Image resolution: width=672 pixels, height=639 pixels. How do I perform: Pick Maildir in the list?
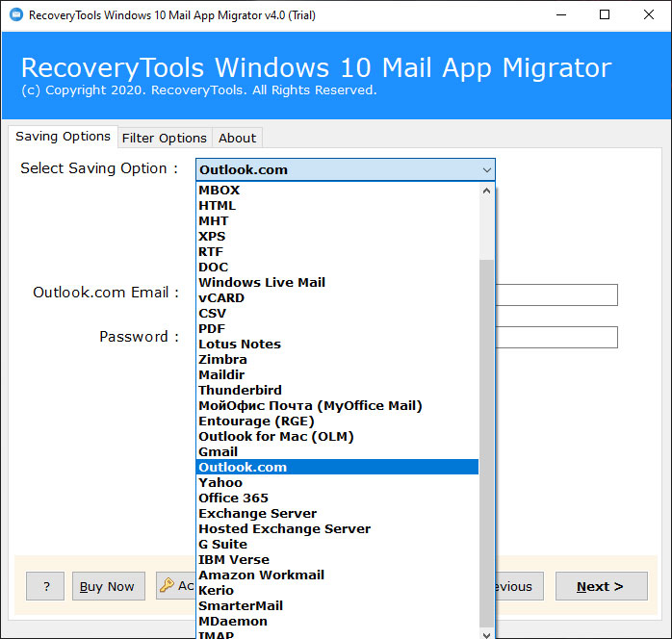pyautogui.click(x=338, y=375)
